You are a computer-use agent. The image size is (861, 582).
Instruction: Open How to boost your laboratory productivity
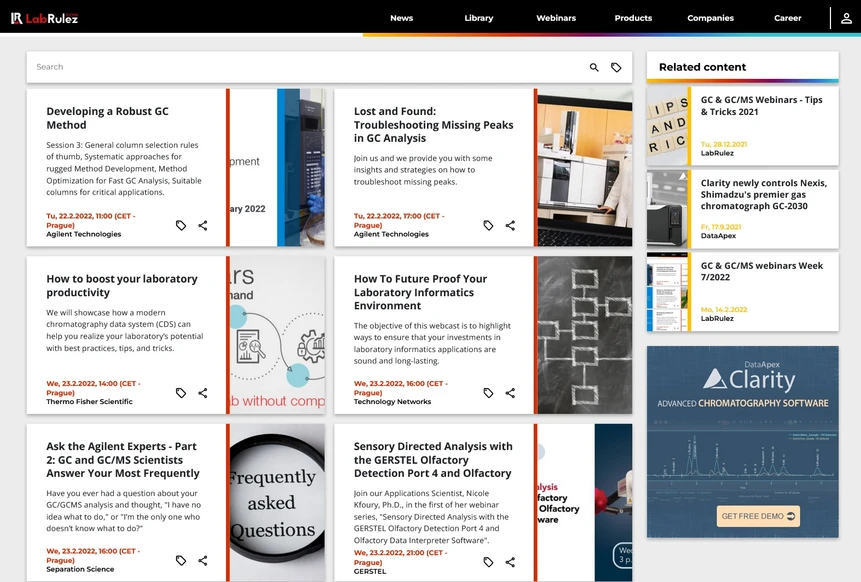pos(122,286)
